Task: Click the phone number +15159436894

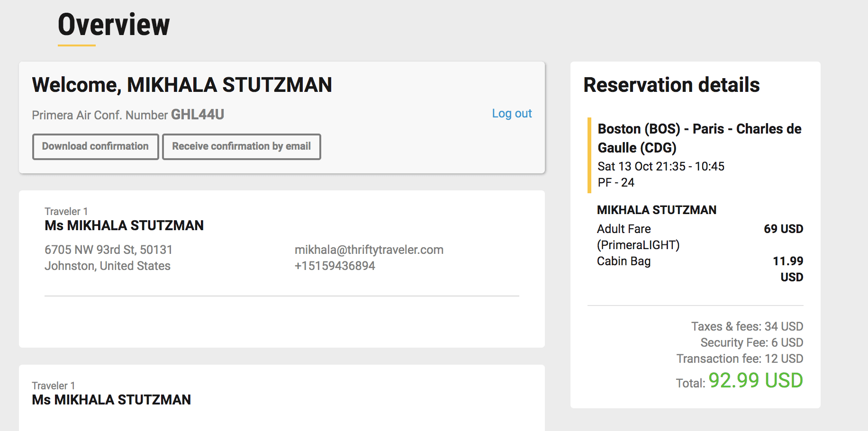Action: pos(335,266)
